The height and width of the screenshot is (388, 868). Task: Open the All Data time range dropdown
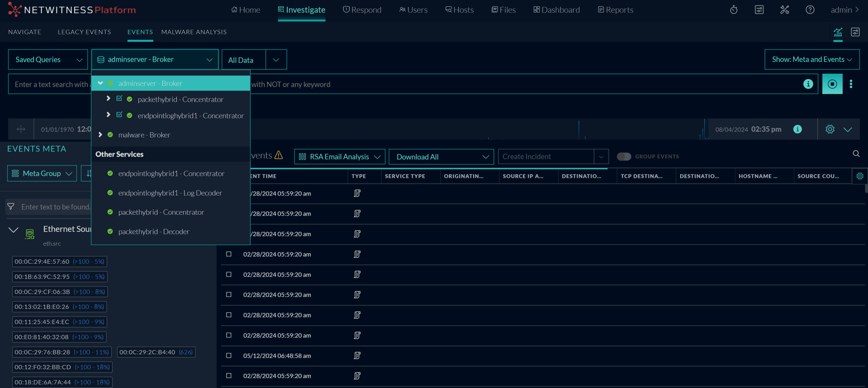pos(253,59)
